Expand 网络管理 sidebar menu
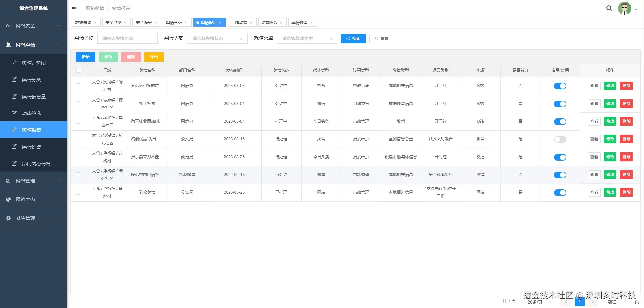This screenshot has height=308, width=644. coord(58,181)
